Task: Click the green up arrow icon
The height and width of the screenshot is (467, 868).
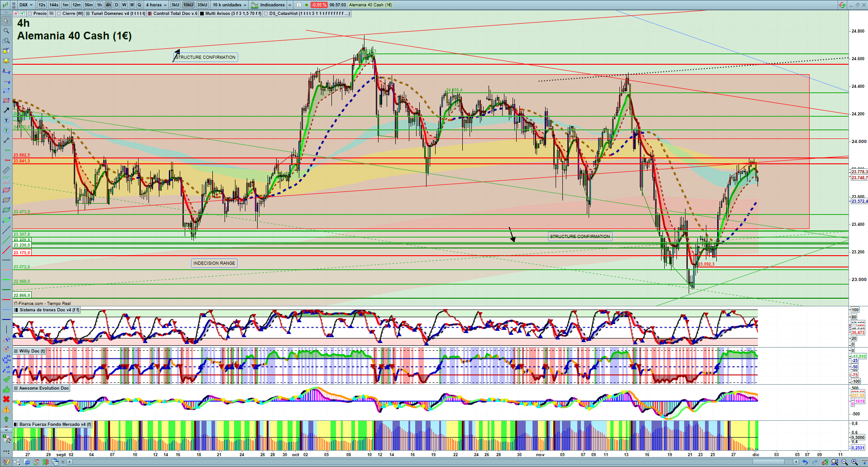Action: tap(6, 419)
